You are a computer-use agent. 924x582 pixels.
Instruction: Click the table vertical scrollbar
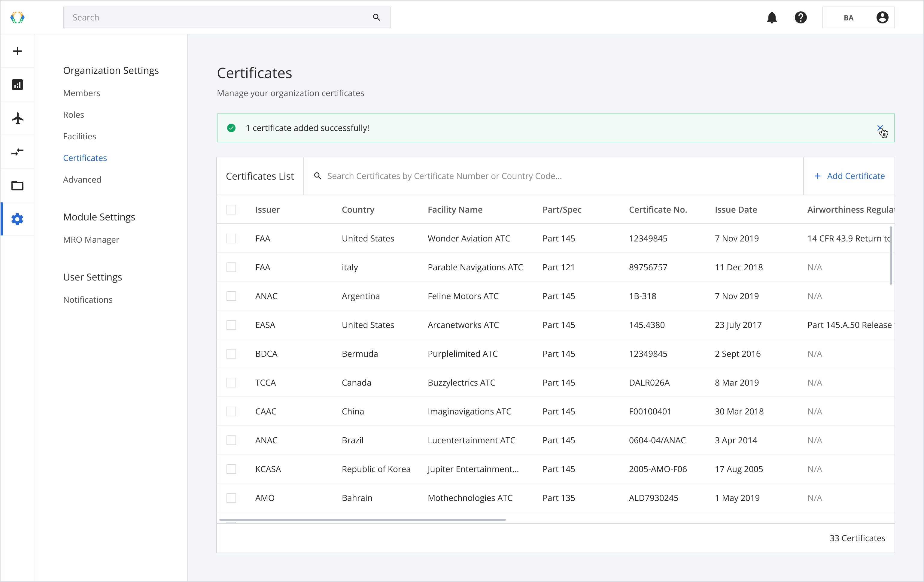click(891, 256)
